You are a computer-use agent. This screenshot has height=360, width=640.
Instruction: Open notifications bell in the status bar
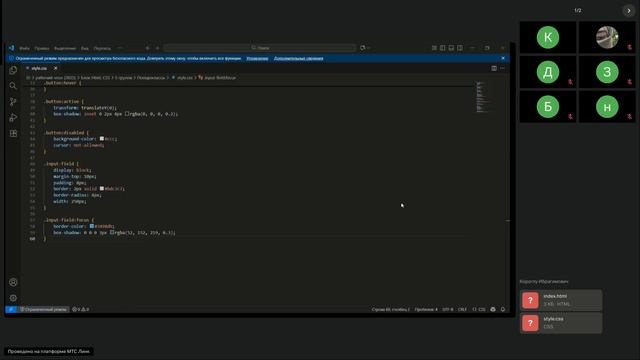click(503, 309)
